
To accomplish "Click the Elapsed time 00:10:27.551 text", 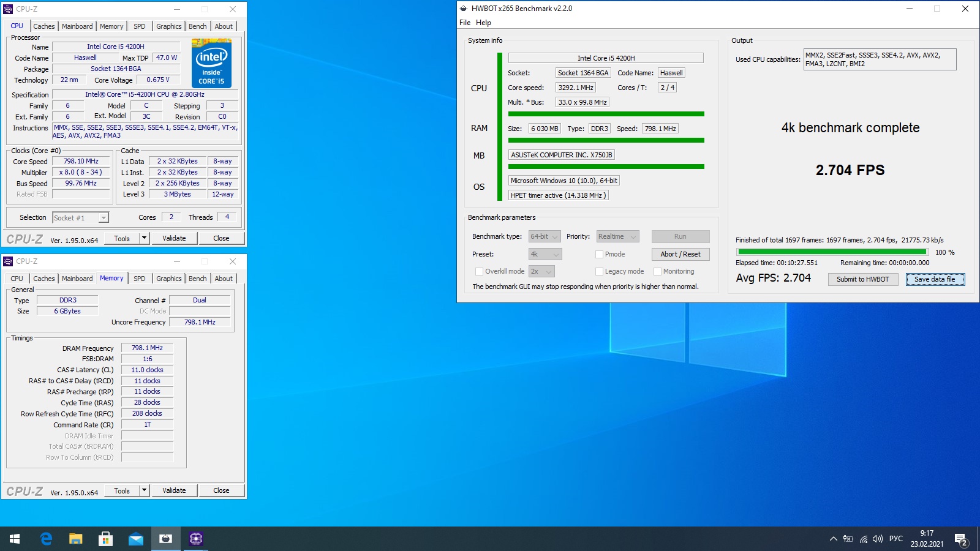I will (777, 263).
